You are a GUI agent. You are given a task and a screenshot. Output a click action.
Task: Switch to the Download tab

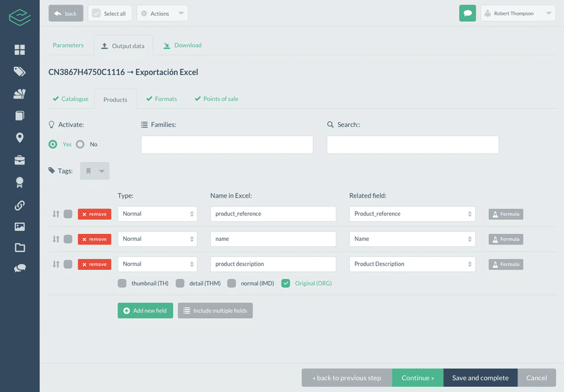[182, 45]
